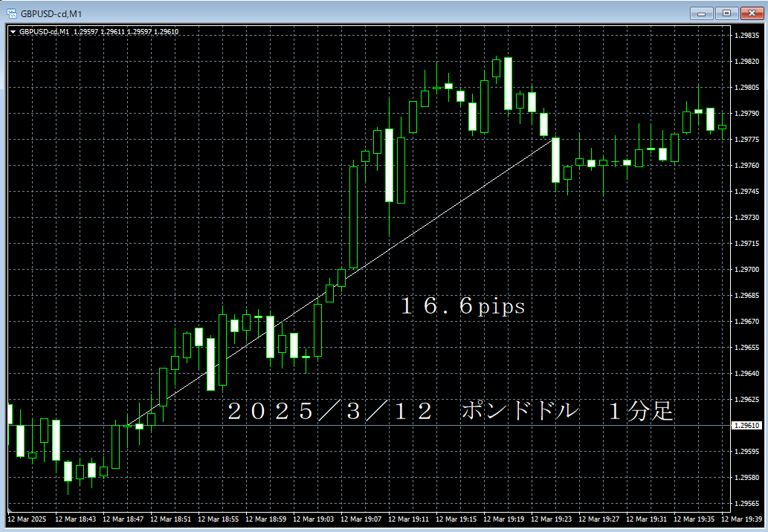
Task: Select the 16.6pips text label
Action: tap(462, 306)
